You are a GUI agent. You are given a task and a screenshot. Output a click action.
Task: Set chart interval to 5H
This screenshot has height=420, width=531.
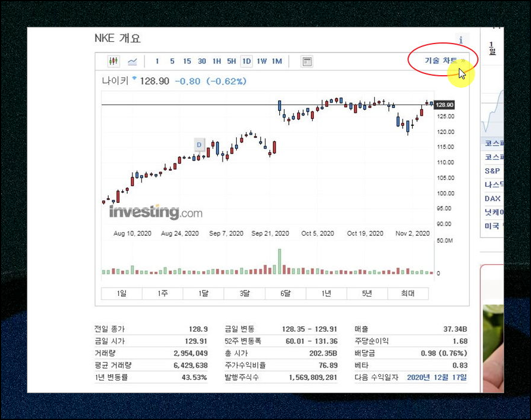(x=231, y=61)
